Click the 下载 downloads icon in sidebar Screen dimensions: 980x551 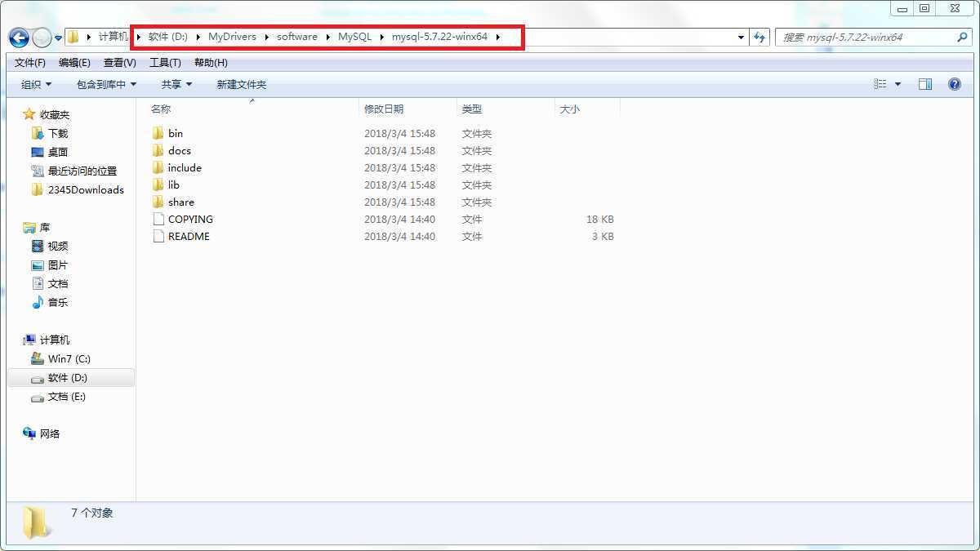pyautogui.click(x=38, y=133)
